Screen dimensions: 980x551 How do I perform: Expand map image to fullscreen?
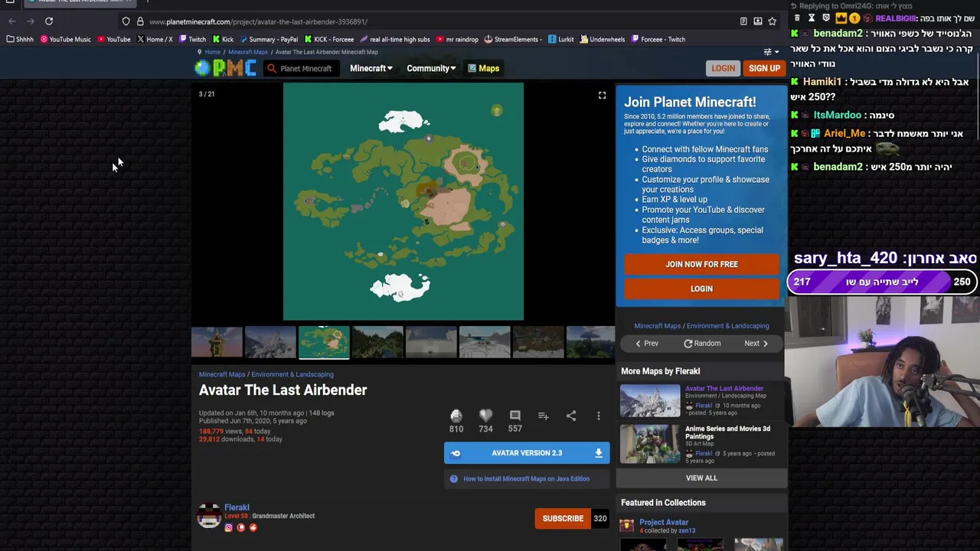tap(602, 95)
